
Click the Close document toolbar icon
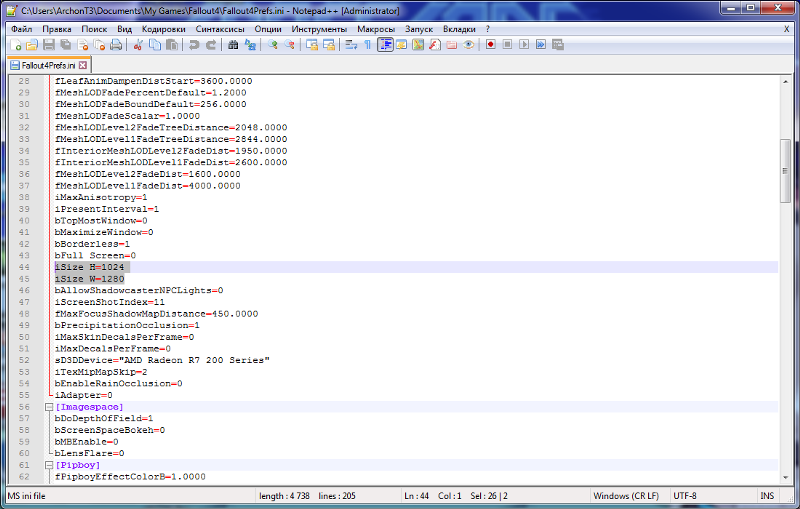[83, 45]
